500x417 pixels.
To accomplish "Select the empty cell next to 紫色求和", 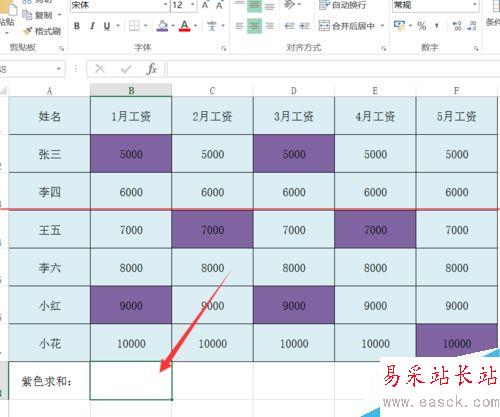I will [x=131, y=380].
